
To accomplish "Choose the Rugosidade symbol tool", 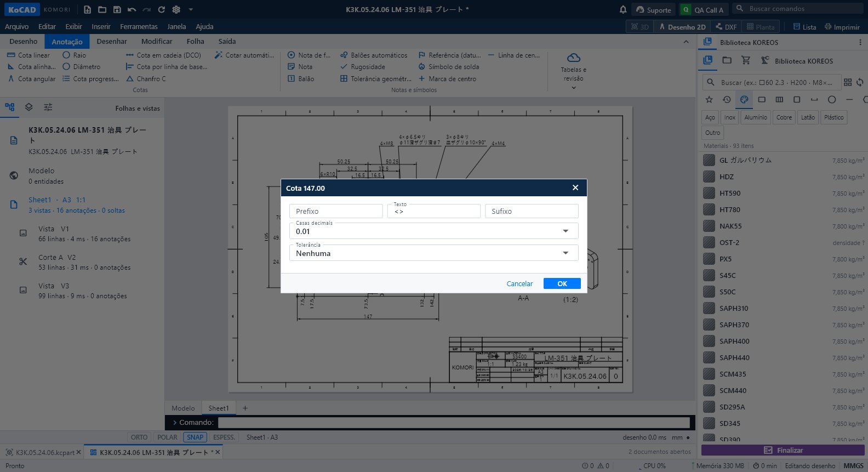I will 362,66.
